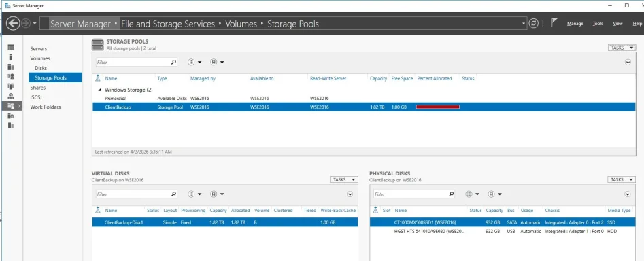Click the Server Manager breadcrumb
Screen dimensions: 644x261
pyautogui.click(x=80, y=24)
